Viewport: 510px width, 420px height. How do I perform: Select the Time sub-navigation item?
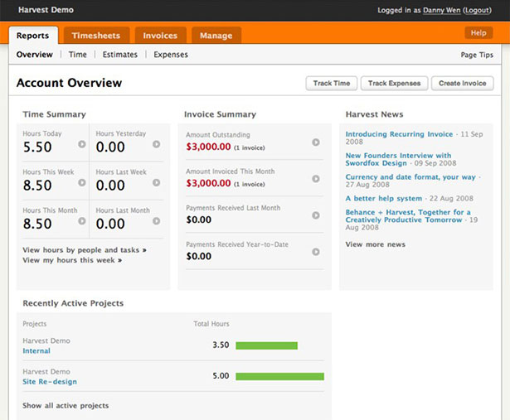point(78,55)
